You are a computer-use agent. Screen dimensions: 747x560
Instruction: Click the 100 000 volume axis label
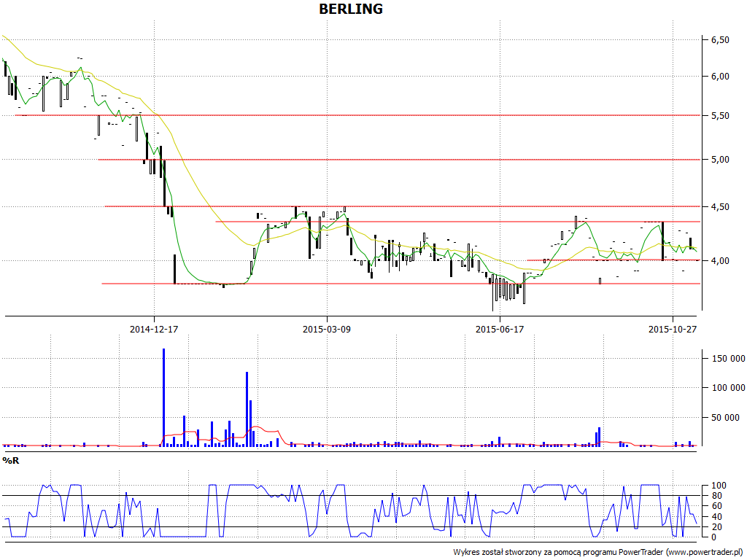pos(729,388)
